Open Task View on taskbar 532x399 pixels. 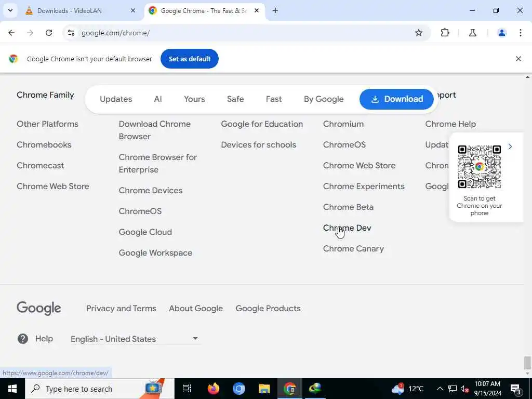pos(187,389)
